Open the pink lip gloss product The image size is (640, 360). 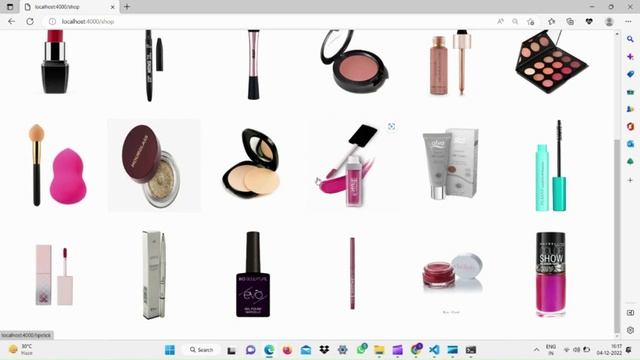tap(352, 165)
